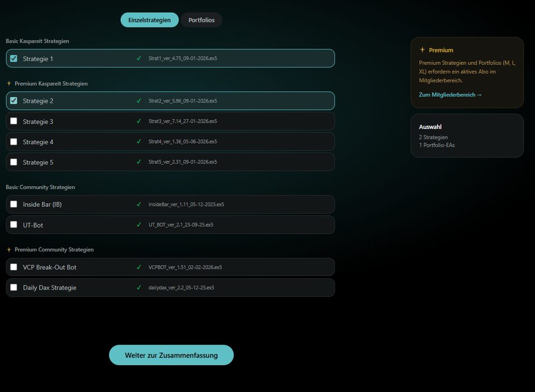Uncheck the Strategie 2 checkbox
This screenshot has height=392, width=535.
pos(13,100)
